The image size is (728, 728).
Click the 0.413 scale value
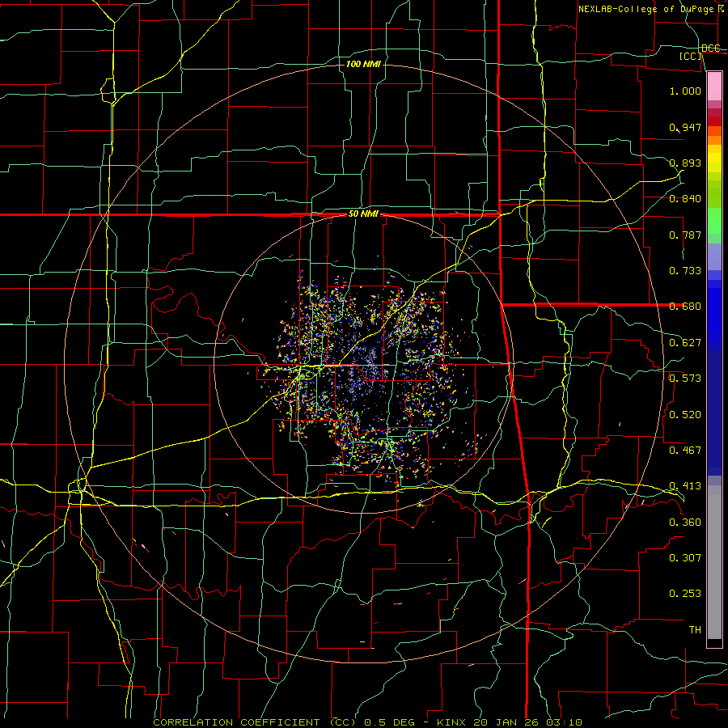(x=685, y=486)
